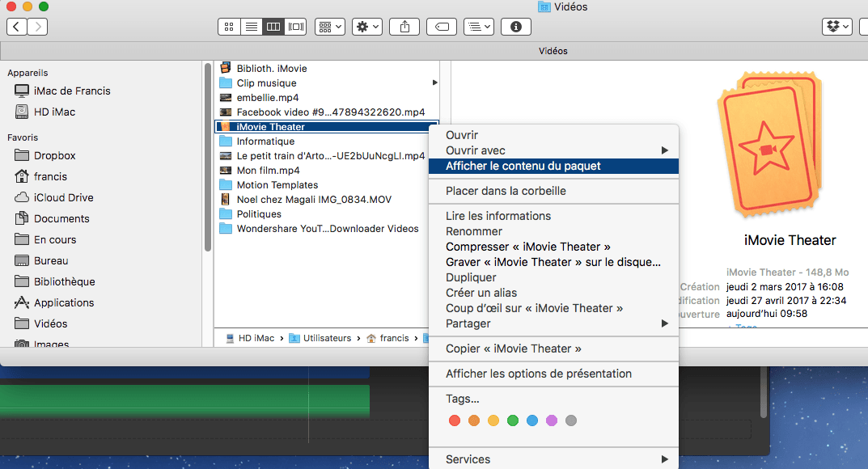Apply the yellow tag color
868x469 pixels.
(x=493, y=420)
